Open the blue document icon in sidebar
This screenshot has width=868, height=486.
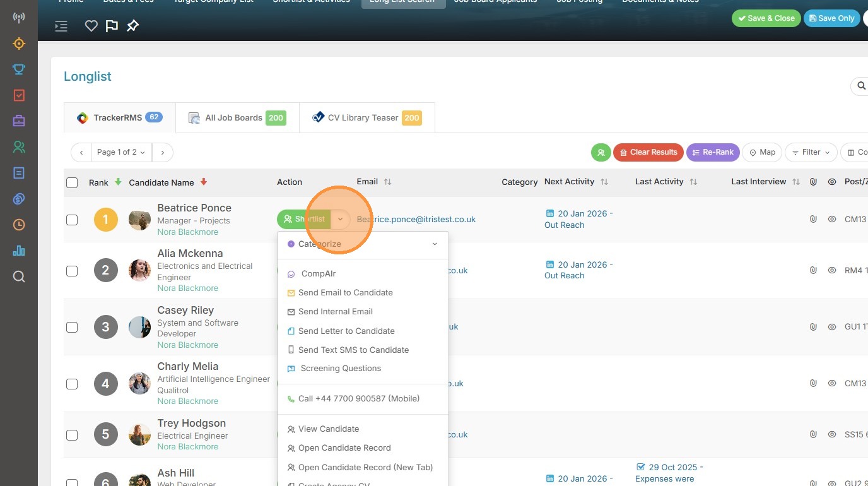[19, 173]
